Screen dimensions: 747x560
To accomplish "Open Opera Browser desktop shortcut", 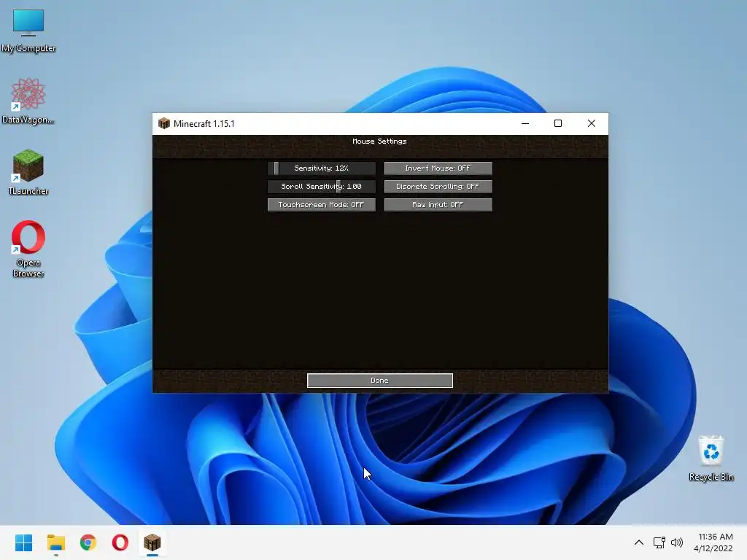I will coord(28,249).
